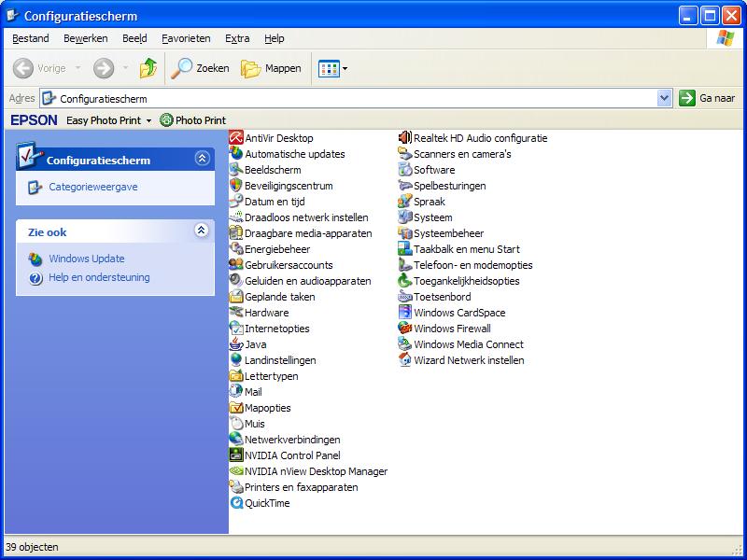Viewport: 747px width, 560px height.
Task: Open the Beveiligingscentrum shield icon
Action: pyautogui.click(x=236, y=186)
